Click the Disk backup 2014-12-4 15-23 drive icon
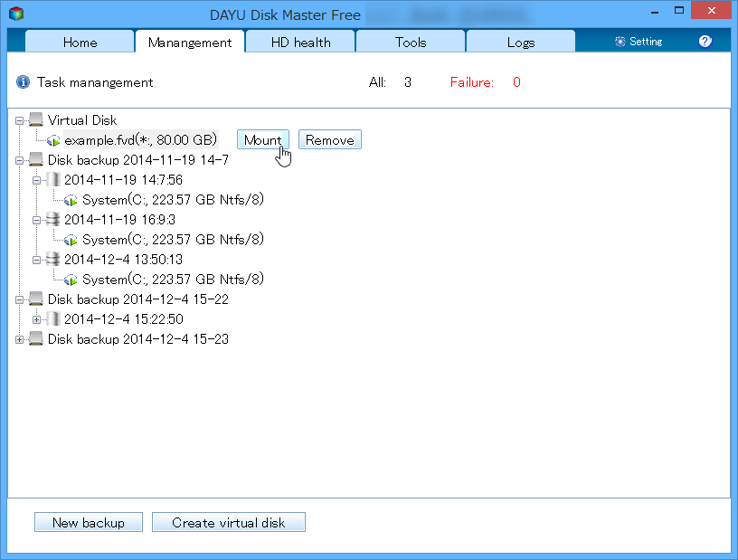The height and width of the screenshot is (560, 738). point(36,338)
